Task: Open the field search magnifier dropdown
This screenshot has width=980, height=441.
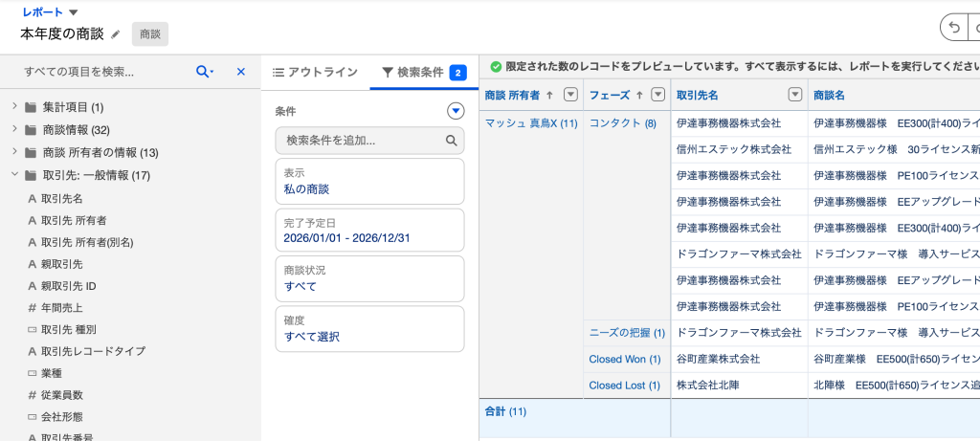Action: tap(205, 72)
